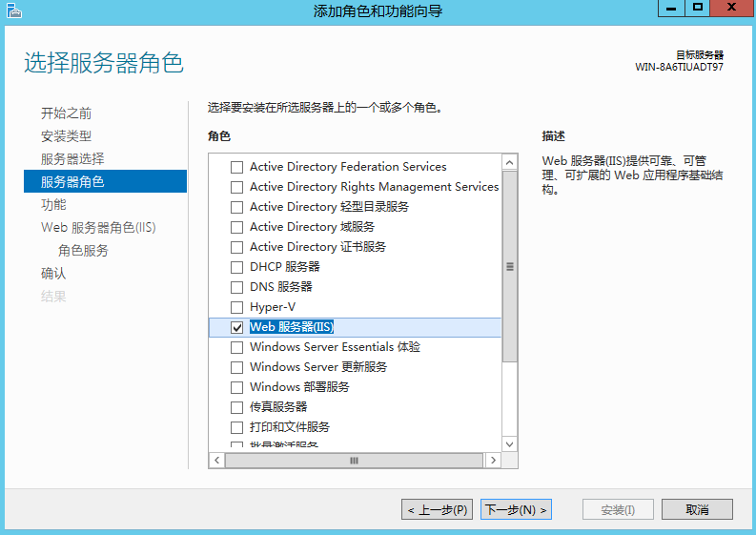The image size is (756, 535).
Task: Click the wizard icon in the title bar
Action: pyautogui.click(x=13, y=10)
